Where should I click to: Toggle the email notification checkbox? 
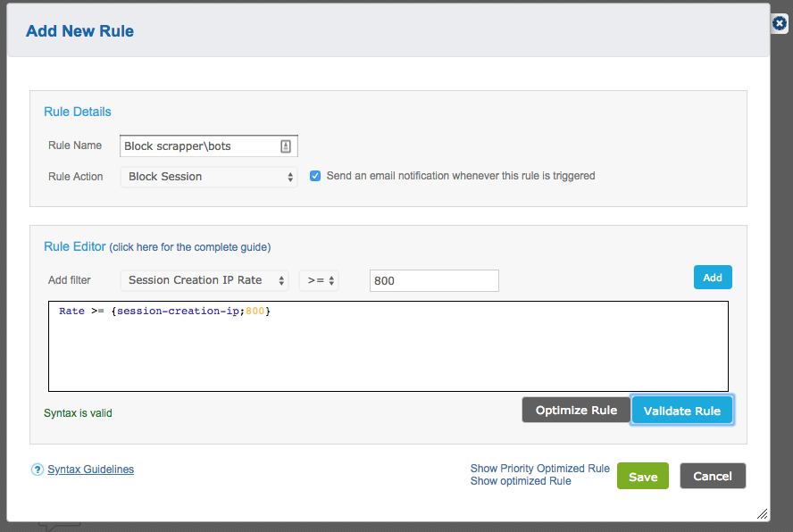point(315,176)
